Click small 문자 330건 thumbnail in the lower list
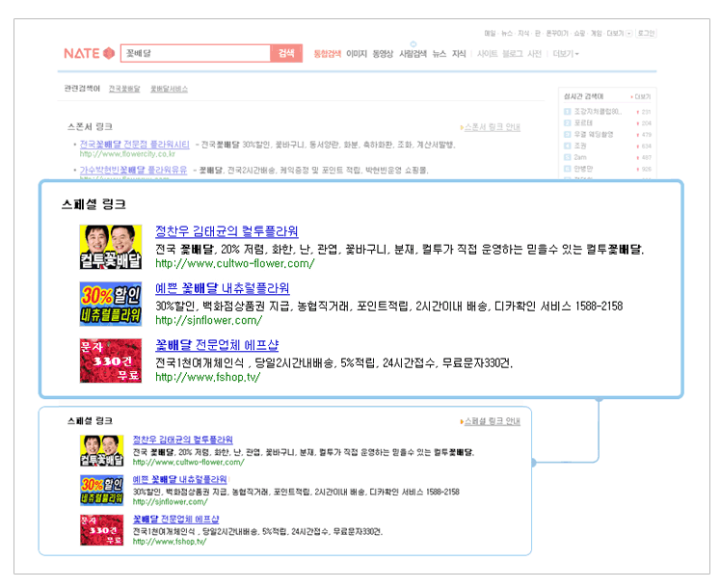This screenshot has height=588, width=720. tap(101, 530)
